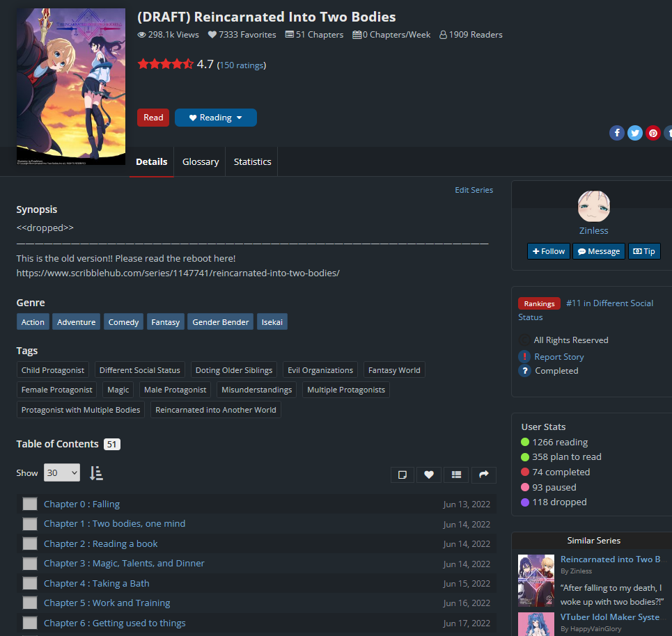Share the series on Facebook

(x=616, y=133)
